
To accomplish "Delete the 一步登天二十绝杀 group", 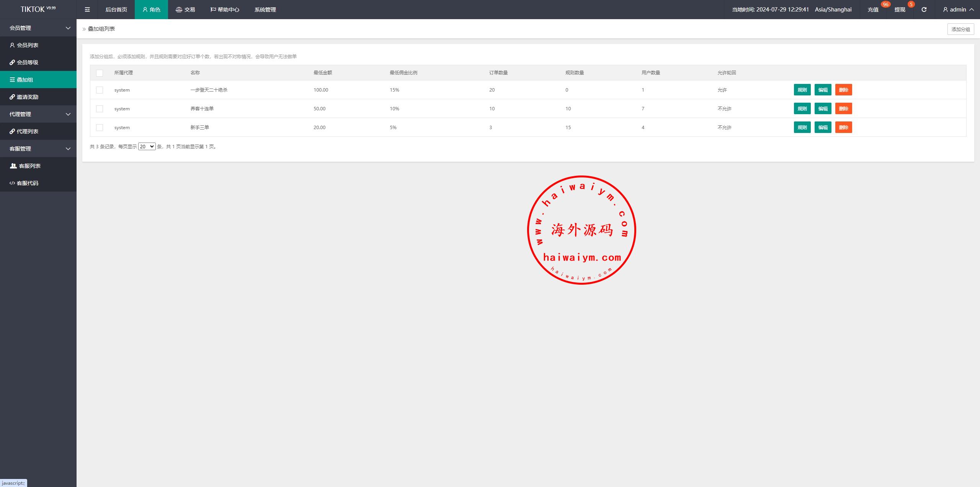I will tap(843, 90).
